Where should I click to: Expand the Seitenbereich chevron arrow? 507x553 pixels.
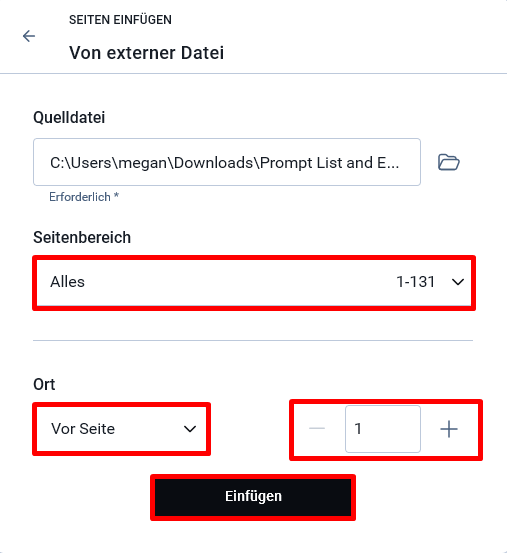pos(458,282)
